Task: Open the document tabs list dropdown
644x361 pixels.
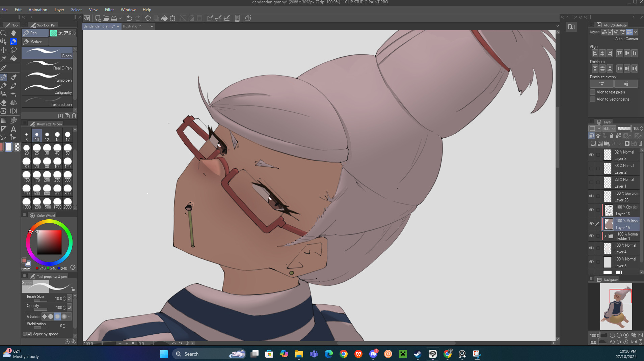Action: click(x=557, y=26)
